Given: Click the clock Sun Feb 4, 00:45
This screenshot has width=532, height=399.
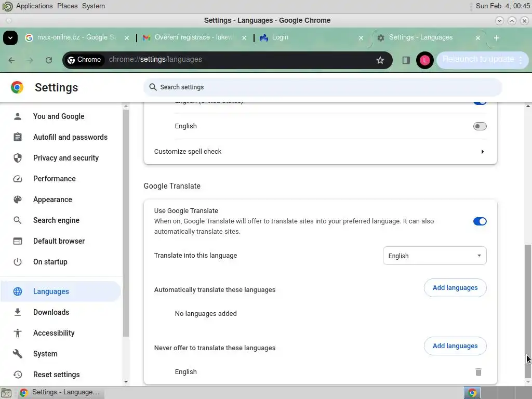Looking at the screenshot, I should 502,6.
